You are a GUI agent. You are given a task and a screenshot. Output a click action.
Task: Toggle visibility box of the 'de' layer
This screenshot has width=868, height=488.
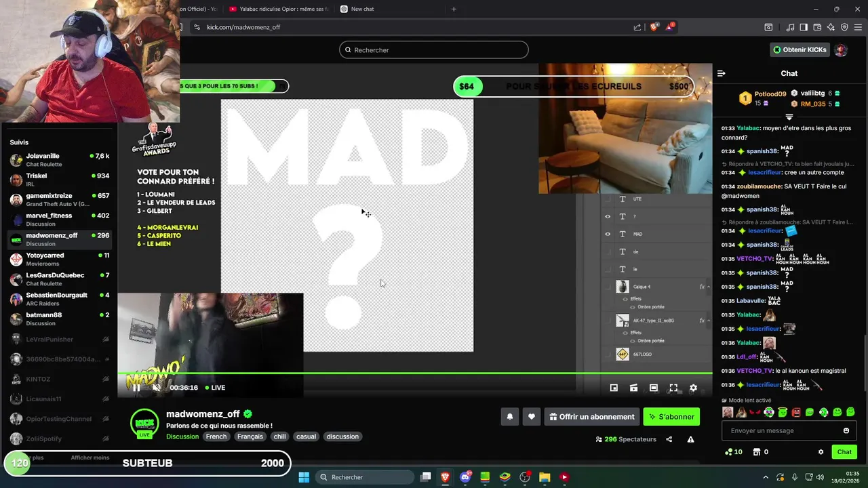[608, 251]
